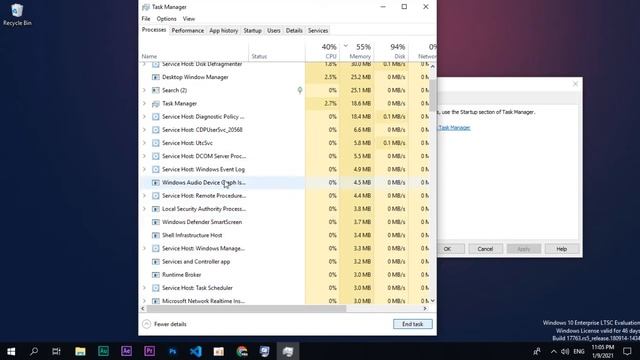Viewport: 640px width, 360px height.
Task: Click the Shell Infrastructure Host process icon
Action: pos(156,235)
